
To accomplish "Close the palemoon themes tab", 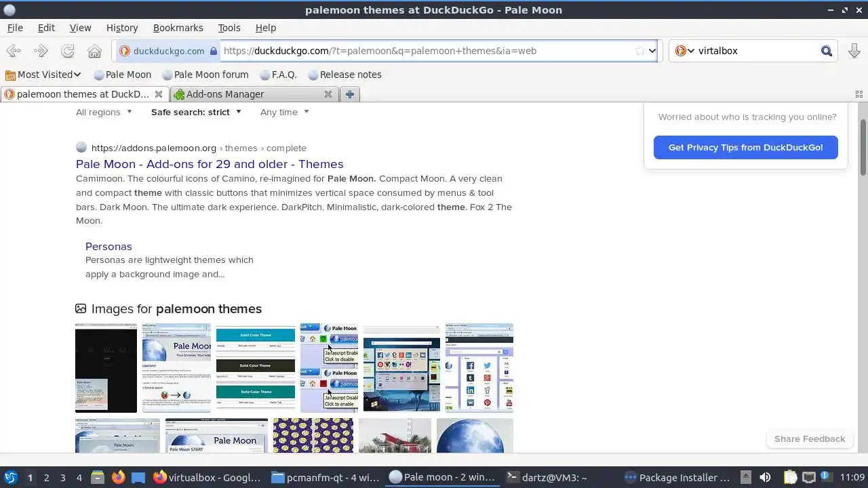I will pyautogui.click(x=159, y=94).
